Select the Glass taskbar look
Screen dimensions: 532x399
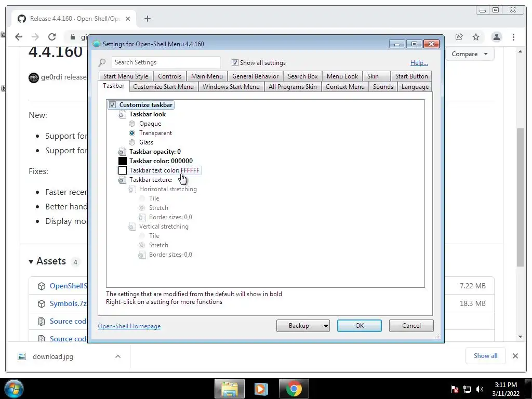point(132,142)
